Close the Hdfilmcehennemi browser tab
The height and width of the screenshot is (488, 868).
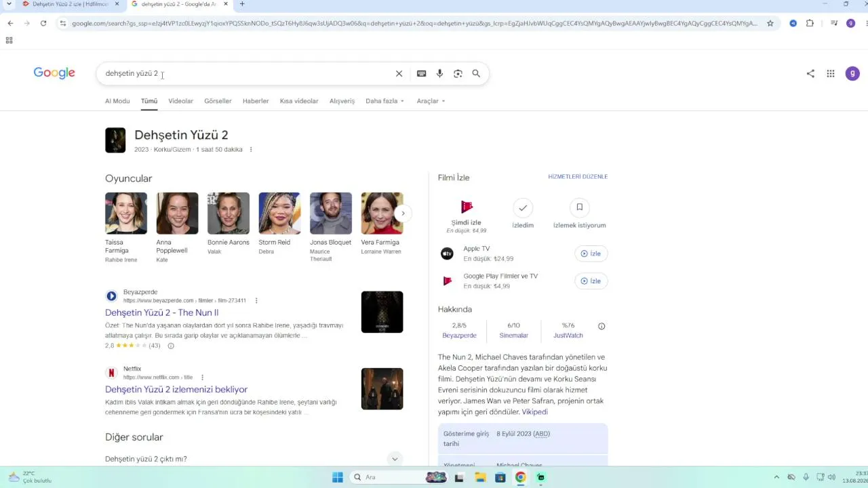click(x=117, y=4)
